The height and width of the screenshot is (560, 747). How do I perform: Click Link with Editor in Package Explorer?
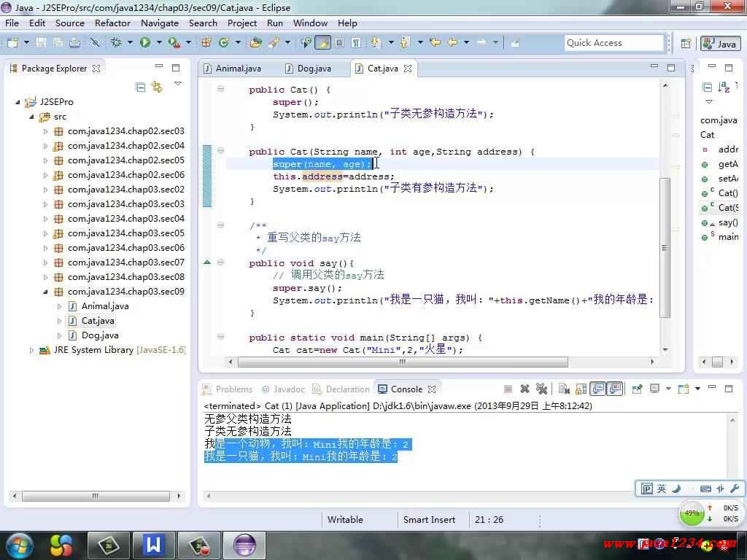[x=156, y=87]
